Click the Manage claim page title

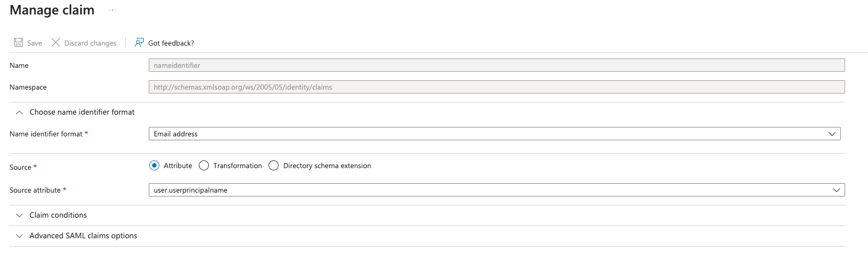(52, 10)
